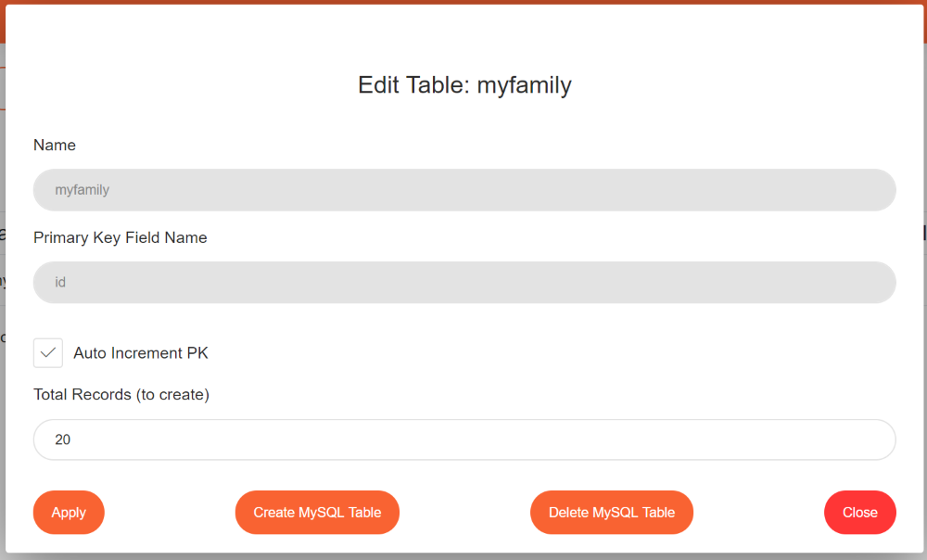The width and height of the screenshot is (927, 560).
Task: Click the 'Primary Key Field Name' label
Action: 121,238
